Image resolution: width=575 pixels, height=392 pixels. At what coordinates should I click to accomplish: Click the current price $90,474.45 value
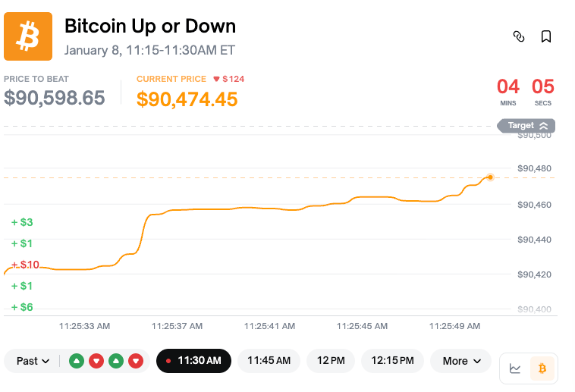tap(187, 99)
